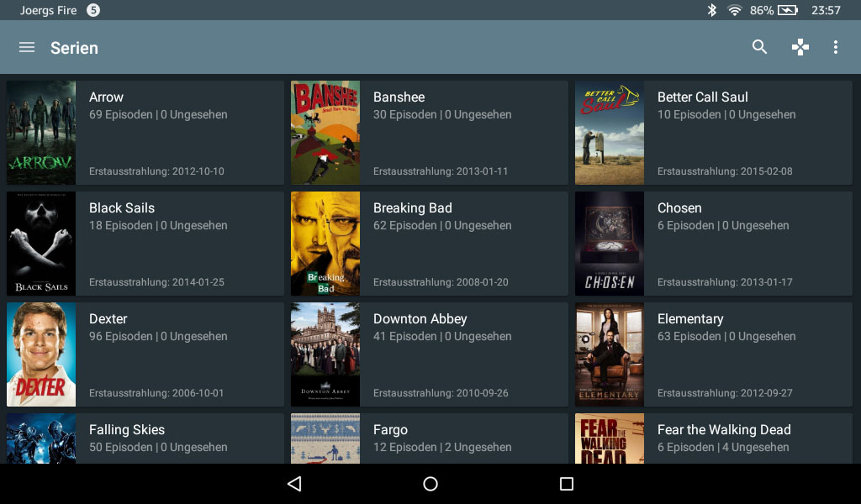Click '62 Episoden | 0 Ungesehen' text
This screenshot has height=504, width=861.
pyautogui.click(x=442, y=225)
